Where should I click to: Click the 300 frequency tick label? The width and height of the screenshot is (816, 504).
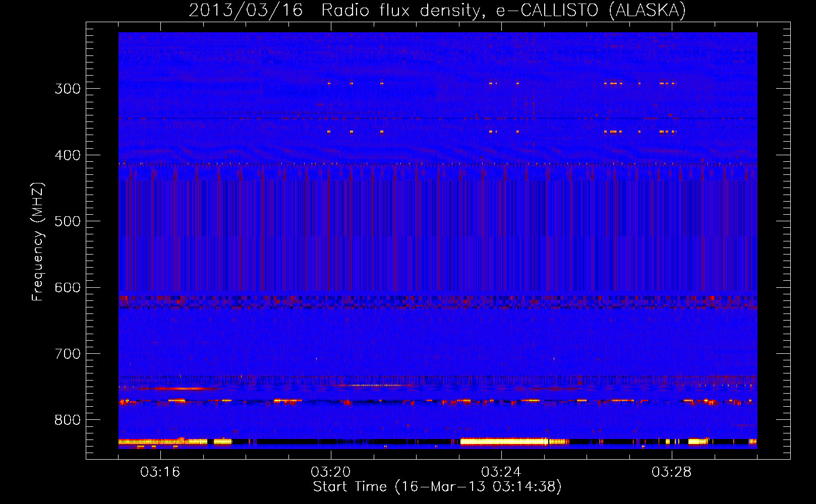point(68,89)
